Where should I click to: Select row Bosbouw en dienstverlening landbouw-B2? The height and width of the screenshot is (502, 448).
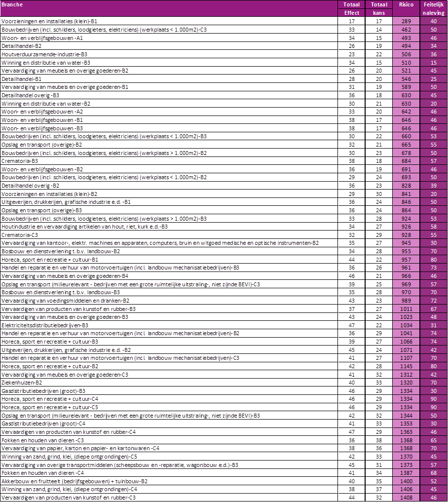click(x=224, y=251)
